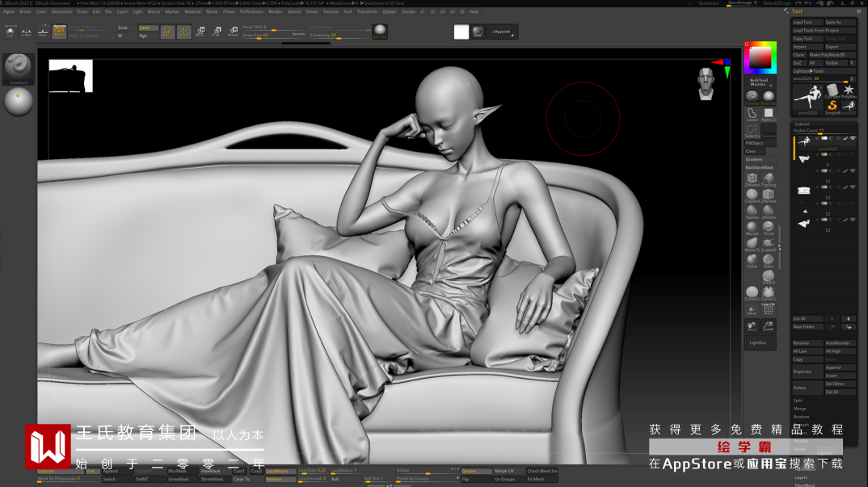Open the Document menu
This screenshot has width=868, height=487.
61,11
